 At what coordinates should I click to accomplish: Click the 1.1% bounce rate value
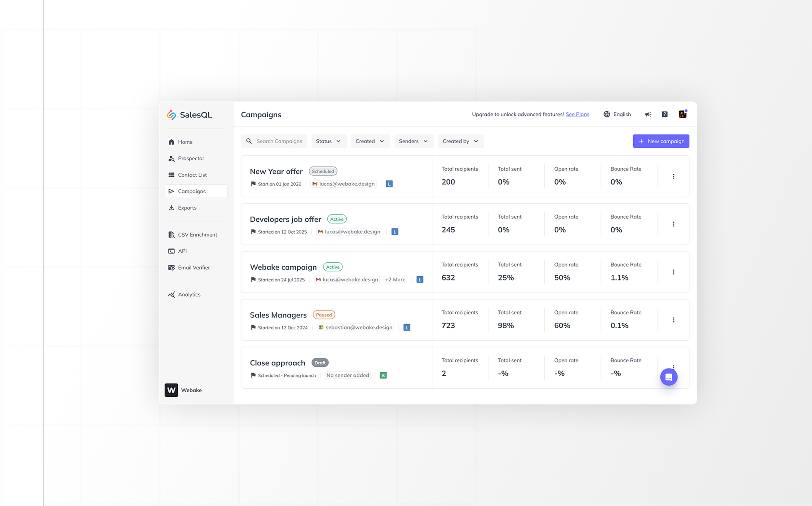click(x=619, y=278)
